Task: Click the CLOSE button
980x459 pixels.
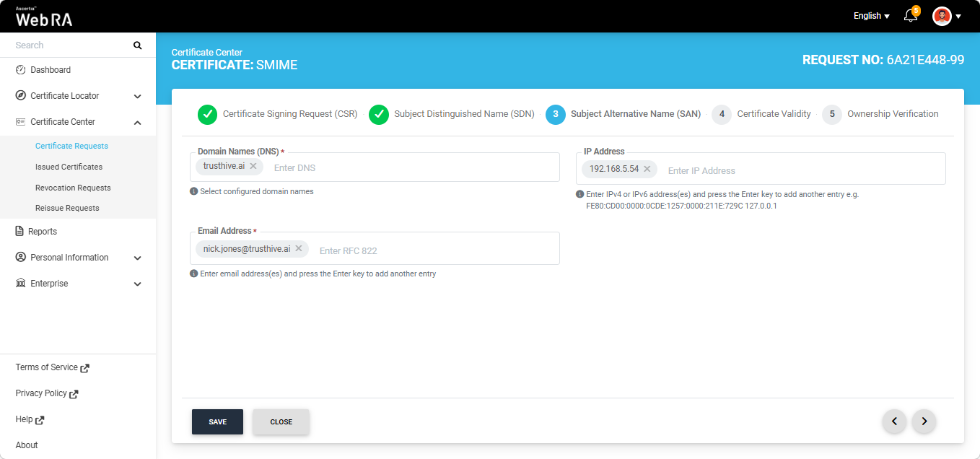Action: pos(281,422)
